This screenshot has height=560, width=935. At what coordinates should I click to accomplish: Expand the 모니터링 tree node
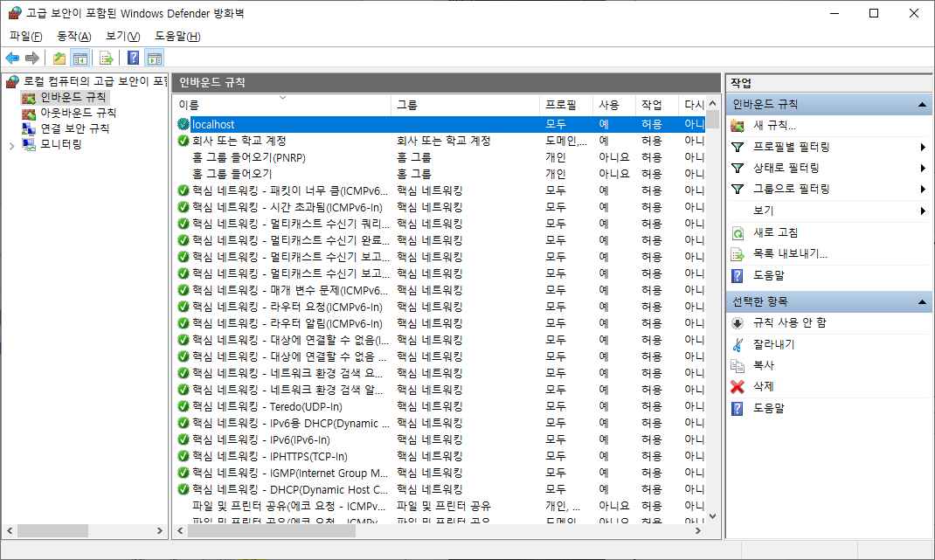point(12,145)
